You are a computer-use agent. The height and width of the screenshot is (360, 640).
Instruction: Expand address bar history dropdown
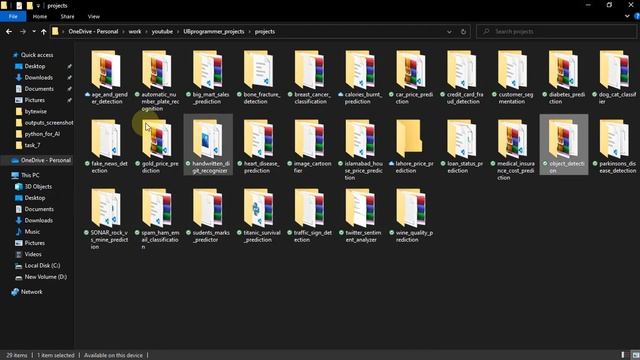(449, 31)
